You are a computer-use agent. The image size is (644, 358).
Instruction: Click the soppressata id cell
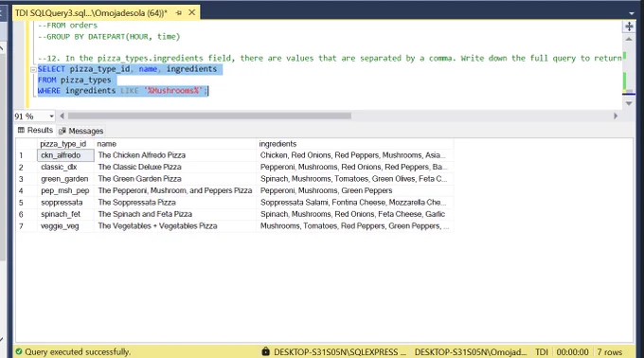pyautogui.click(x=65, y=203)
